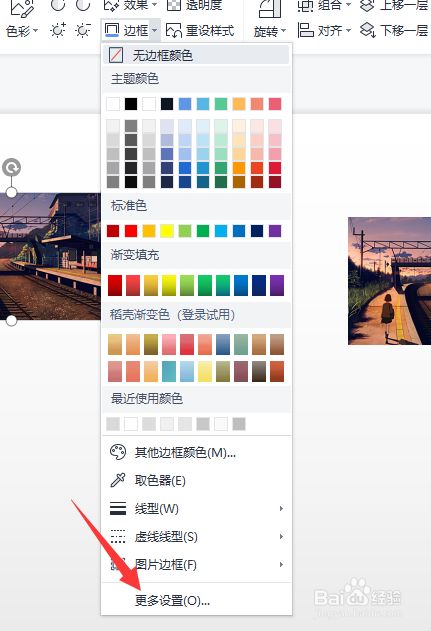
Task: Click the decrease brightness sun icon
Action: point(83,31)
